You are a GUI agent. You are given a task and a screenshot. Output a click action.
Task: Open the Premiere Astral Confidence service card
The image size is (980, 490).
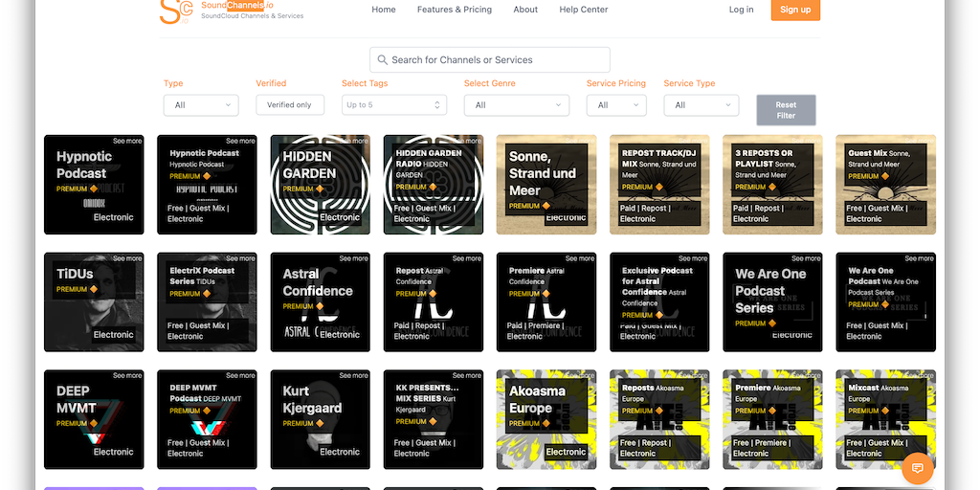(x=546, y=301)
